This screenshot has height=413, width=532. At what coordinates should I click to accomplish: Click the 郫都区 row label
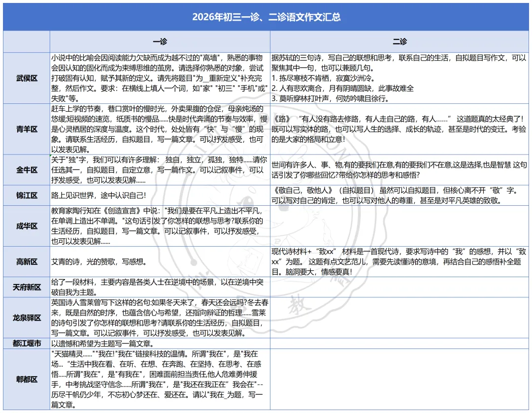click(26, 380)
